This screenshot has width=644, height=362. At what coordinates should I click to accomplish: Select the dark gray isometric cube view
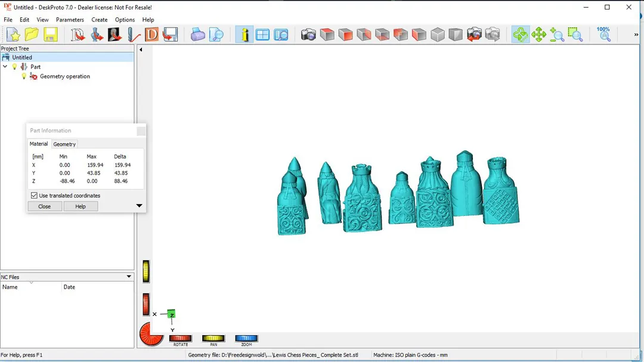click(456, 35)
